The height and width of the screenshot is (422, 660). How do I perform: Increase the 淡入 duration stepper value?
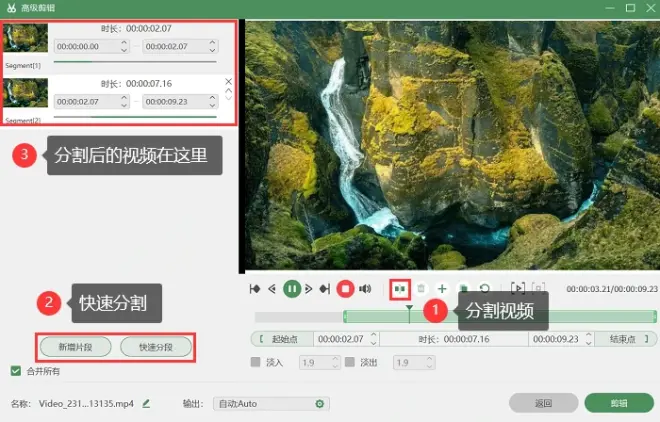point(335,359)
